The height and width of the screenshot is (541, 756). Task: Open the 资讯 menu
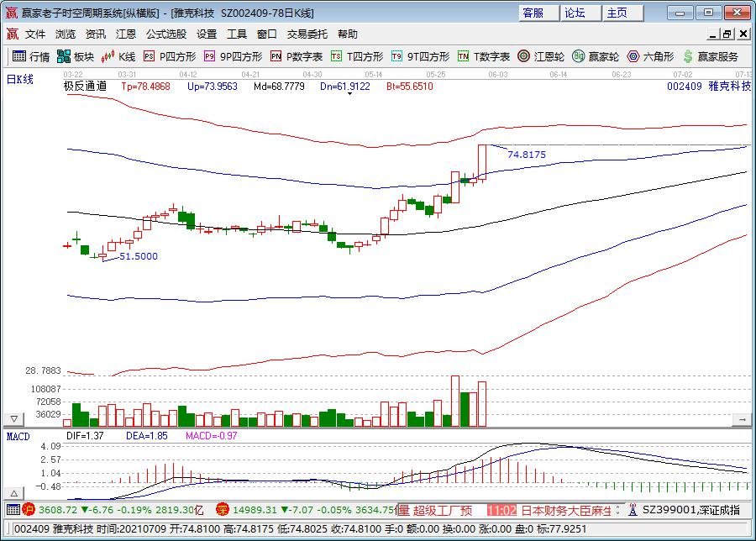pyautogui.click(x=95, y=34)
